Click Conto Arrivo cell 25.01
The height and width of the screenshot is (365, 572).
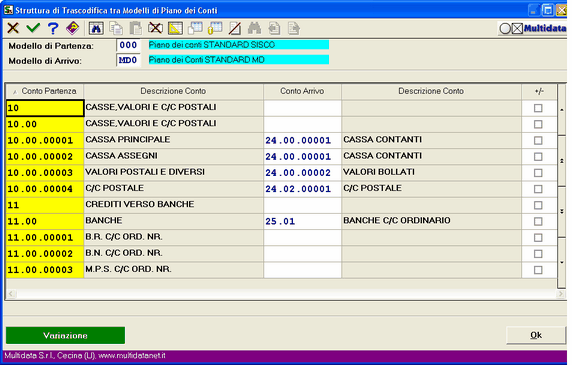302,221
